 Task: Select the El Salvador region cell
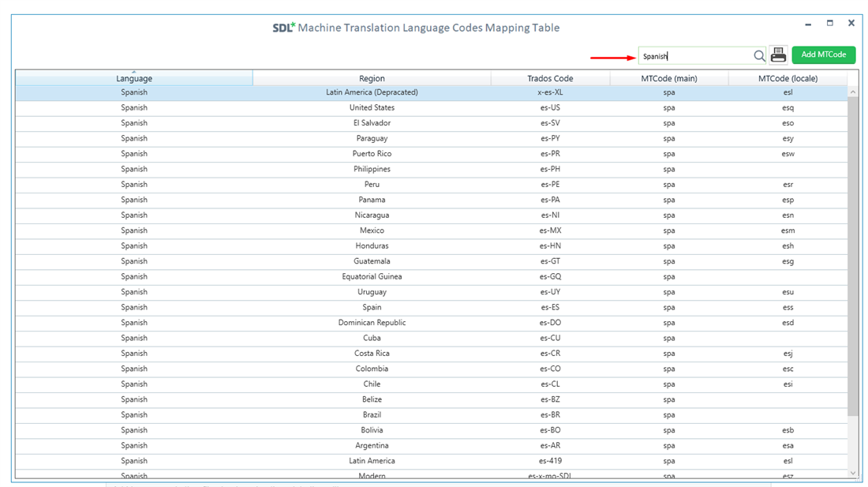(x=372, y=123)
